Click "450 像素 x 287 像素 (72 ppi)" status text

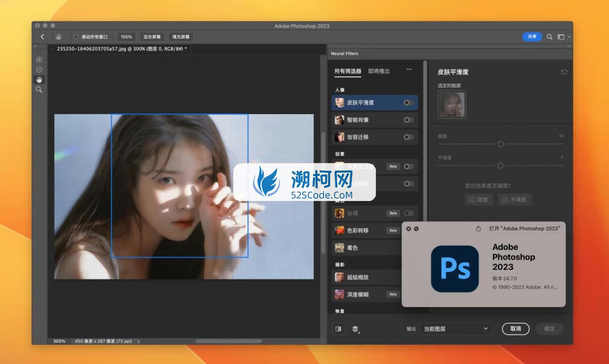tap(104, 341)
